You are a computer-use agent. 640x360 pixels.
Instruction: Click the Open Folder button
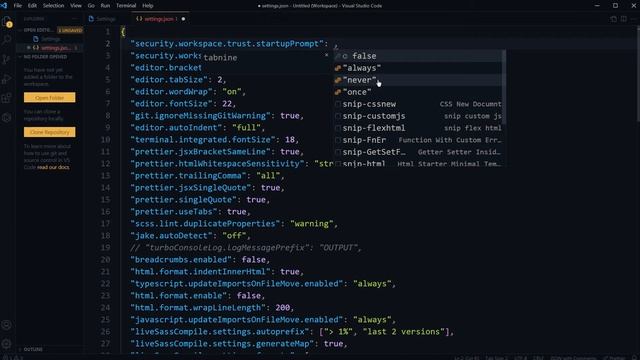tap(49, 98)
